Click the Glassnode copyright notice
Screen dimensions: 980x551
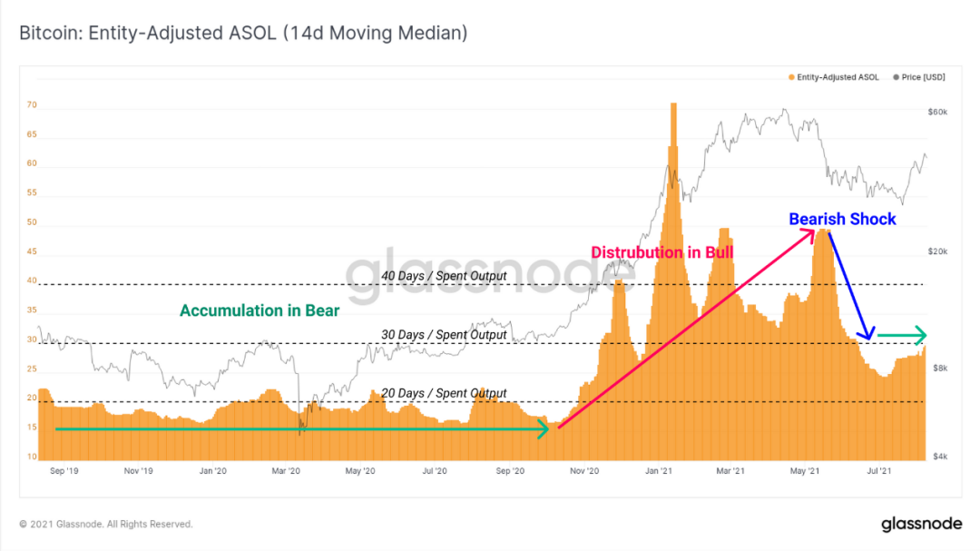click(105, 524)
